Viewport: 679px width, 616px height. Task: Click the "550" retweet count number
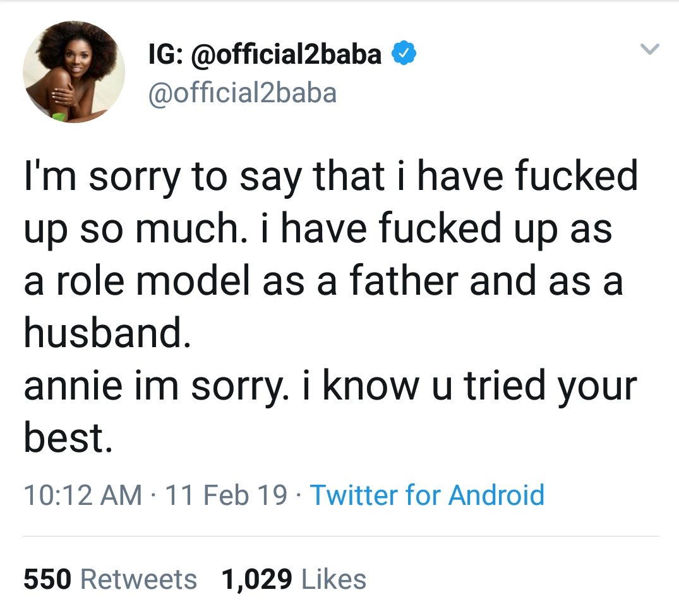click(48, 579)
